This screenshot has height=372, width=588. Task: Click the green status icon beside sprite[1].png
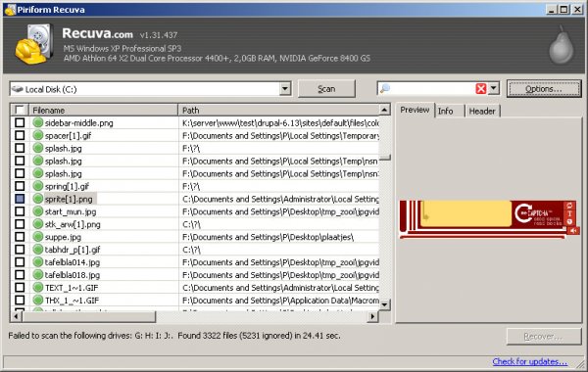[x=38, y=199]
